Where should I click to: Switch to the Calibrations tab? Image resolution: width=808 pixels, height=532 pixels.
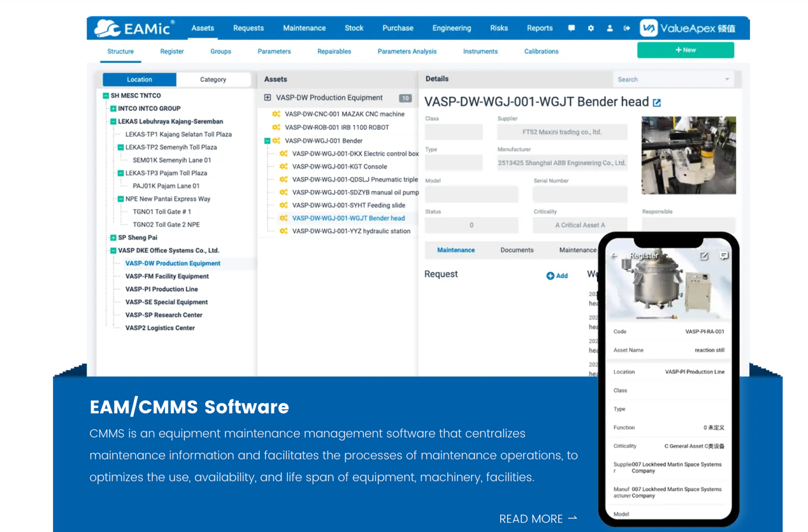point(541,52)
